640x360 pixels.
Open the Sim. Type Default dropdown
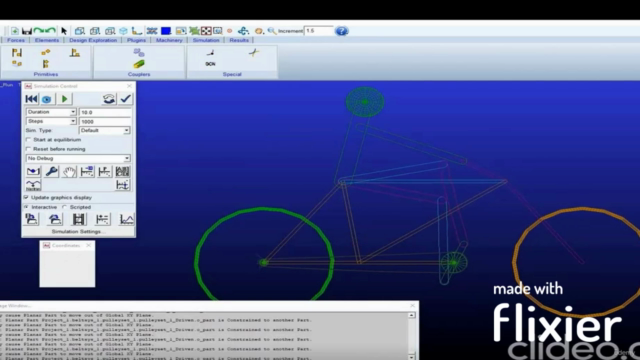104,131
